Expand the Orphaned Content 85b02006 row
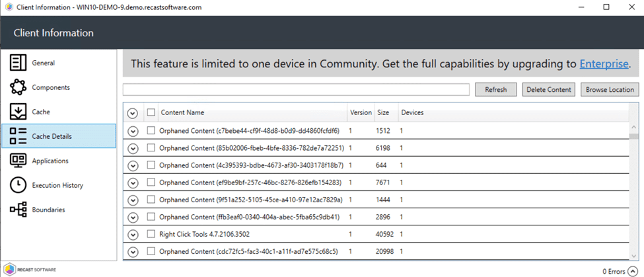644x277 pixels. click(x=133, y=148)
